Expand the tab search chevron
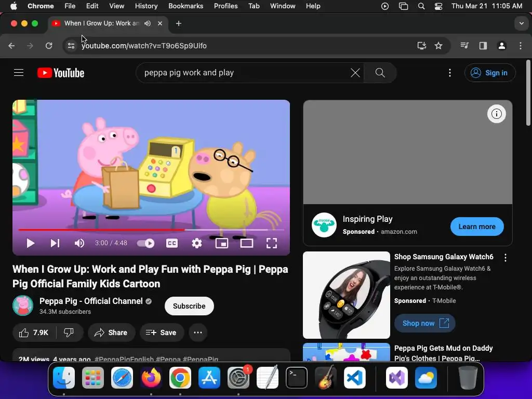Viewport: 532px width, 399px height. point(522,23)
